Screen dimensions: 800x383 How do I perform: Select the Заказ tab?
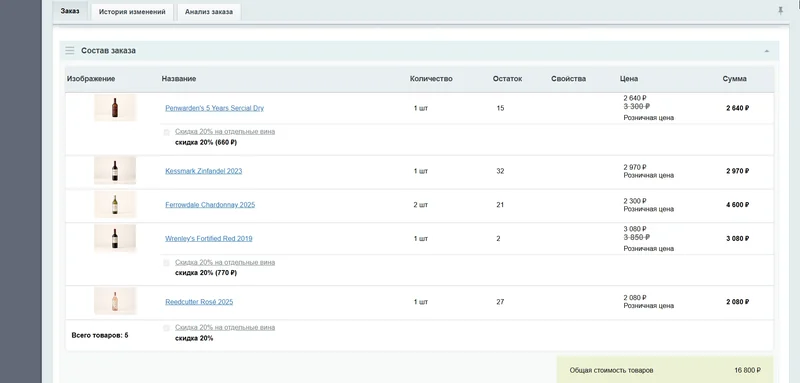tap(70, 11)
